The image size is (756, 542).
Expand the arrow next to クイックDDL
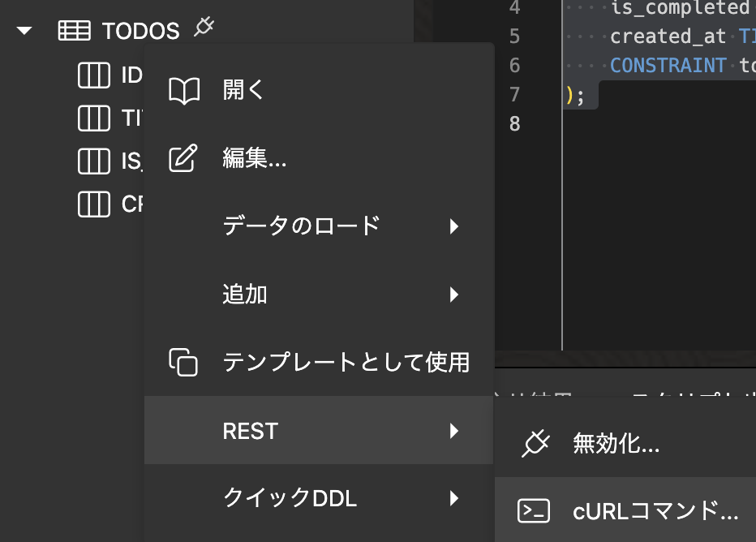pos(453,498)
